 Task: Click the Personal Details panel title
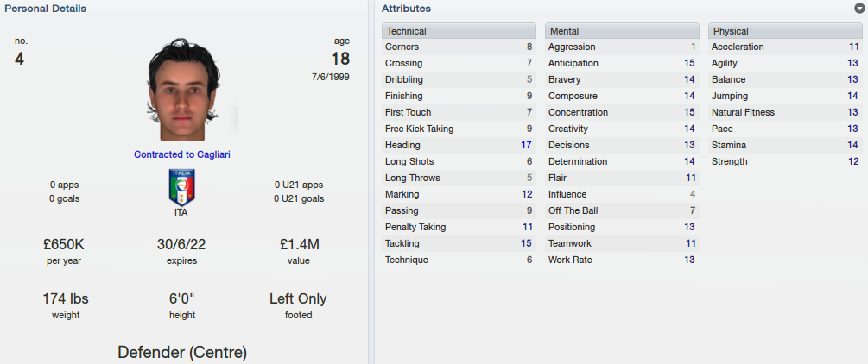[46, 9]
